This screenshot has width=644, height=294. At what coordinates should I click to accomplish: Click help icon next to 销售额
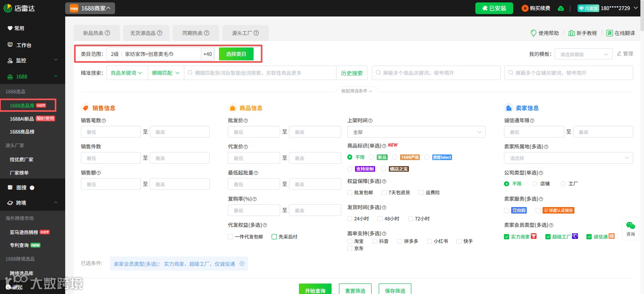tap(99, 173)
